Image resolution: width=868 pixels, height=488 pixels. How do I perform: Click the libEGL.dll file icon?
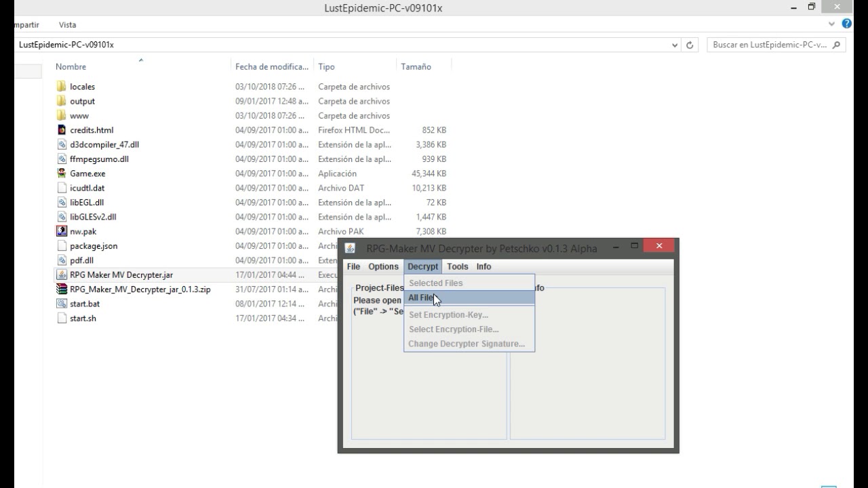(x=62, y=202)
